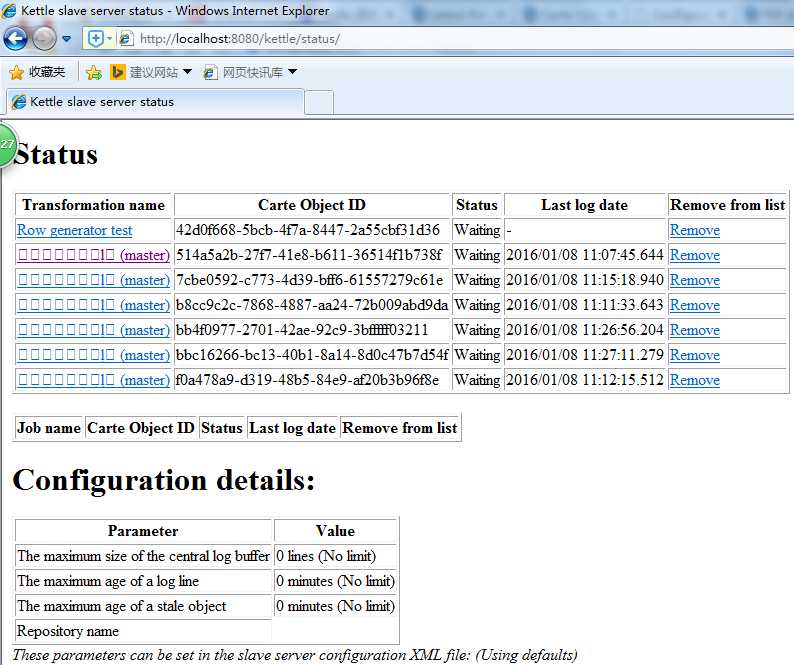Select the Kettle slave server status tab
This screenshot has width=794, height=665.
point(155,102)
